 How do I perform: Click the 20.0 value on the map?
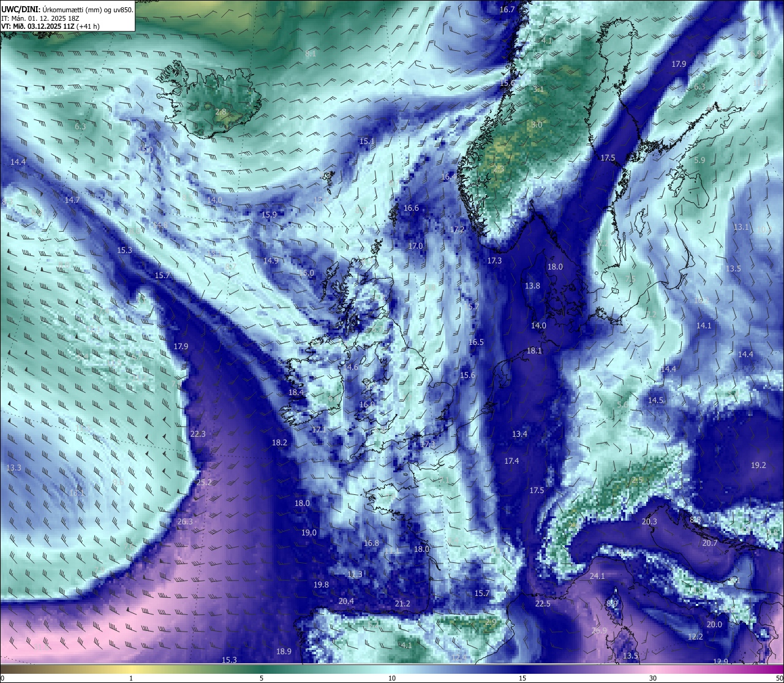(714, 625)
